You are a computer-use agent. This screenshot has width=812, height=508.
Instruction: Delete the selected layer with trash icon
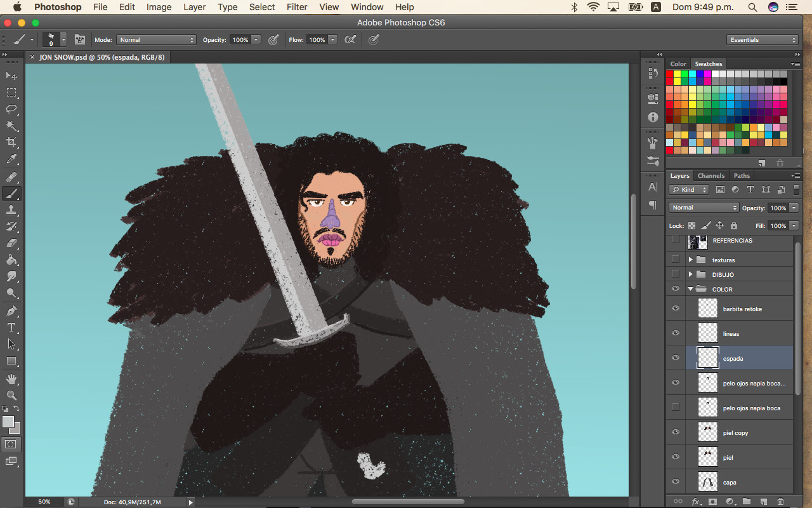[781, 502]
